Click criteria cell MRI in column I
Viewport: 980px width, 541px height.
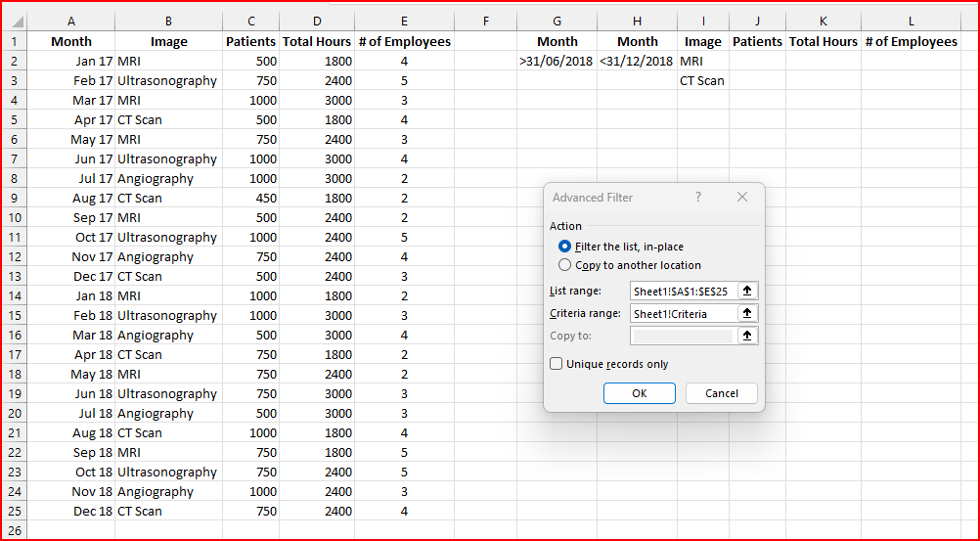pos(703,62)
